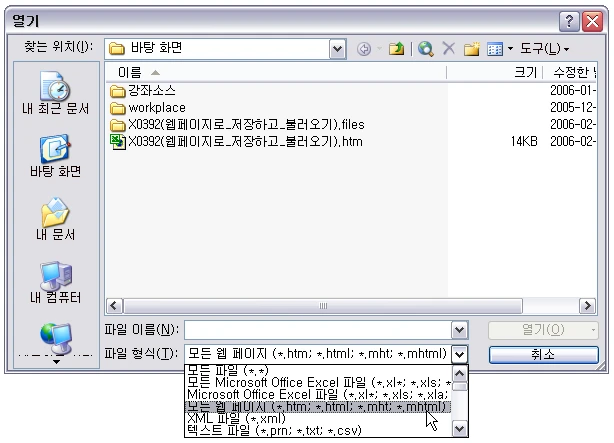
Task: Select the workplace folder
Action: pyautogui.click(x=148, y=108)
